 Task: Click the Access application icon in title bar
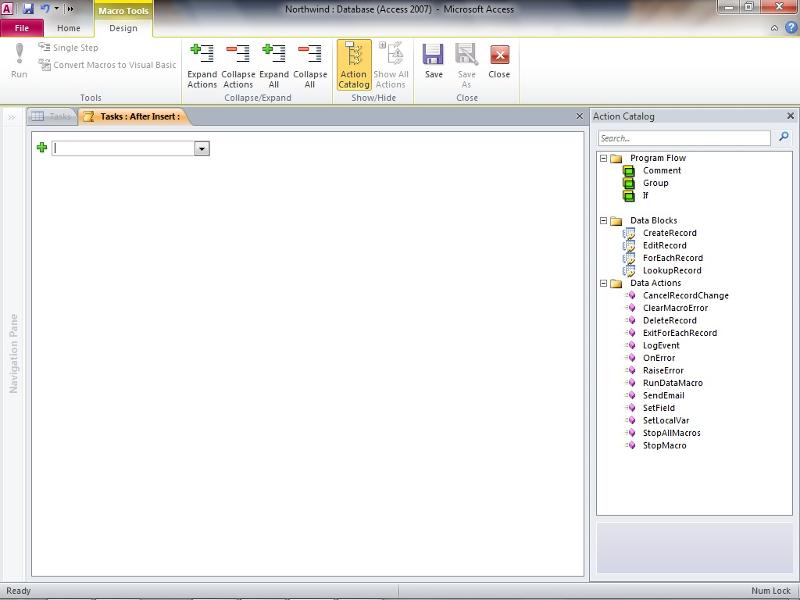7,9
